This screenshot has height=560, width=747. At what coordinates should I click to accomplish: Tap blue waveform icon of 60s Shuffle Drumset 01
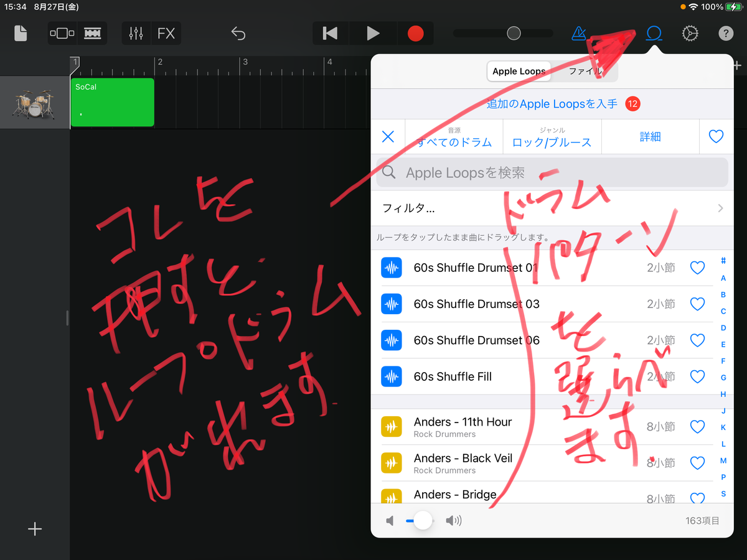coord(392,268)
